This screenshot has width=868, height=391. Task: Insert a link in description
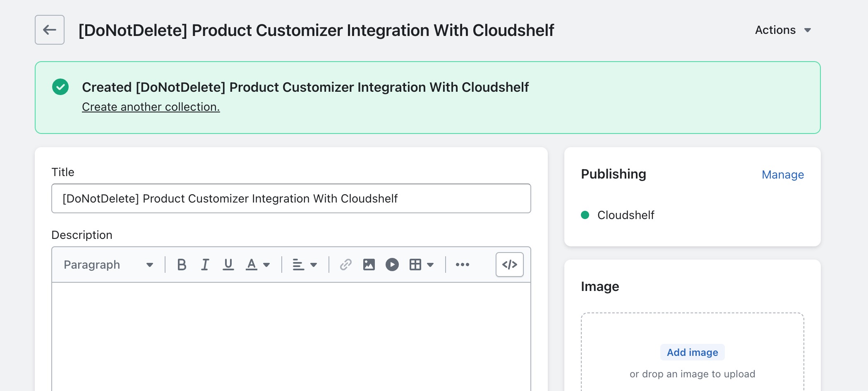[345, 265]
